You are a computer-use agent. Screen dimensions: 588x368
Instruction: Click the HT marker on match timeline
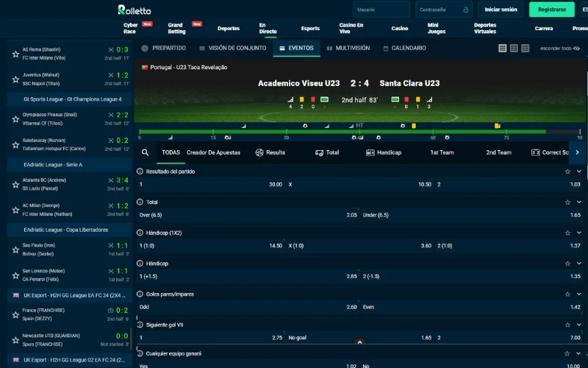click(x=359, y=125)
